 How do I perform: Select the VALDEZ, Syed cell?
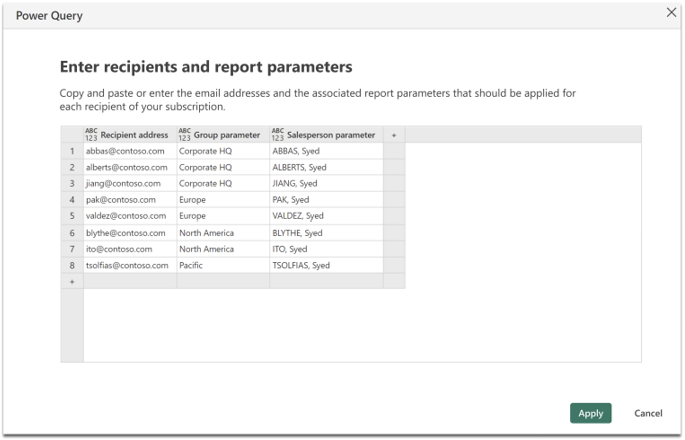(326, 216)
